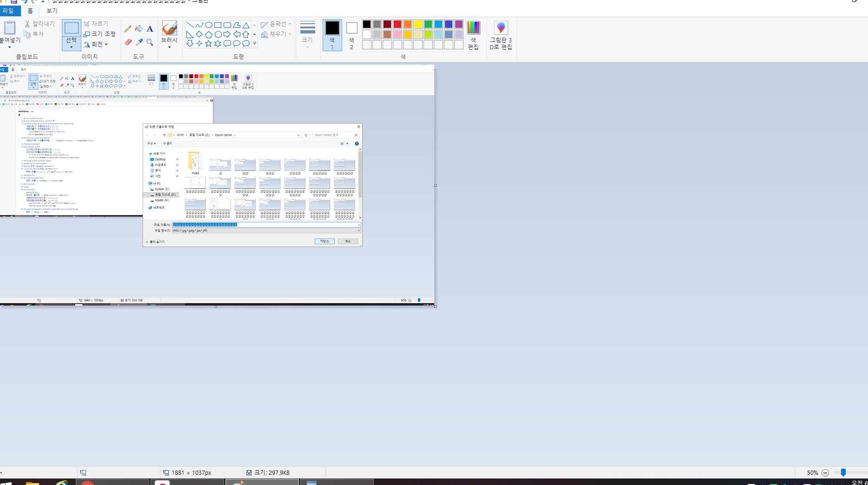Choose the Curve shape
The image size is (868, 485).
click(199, 25)
